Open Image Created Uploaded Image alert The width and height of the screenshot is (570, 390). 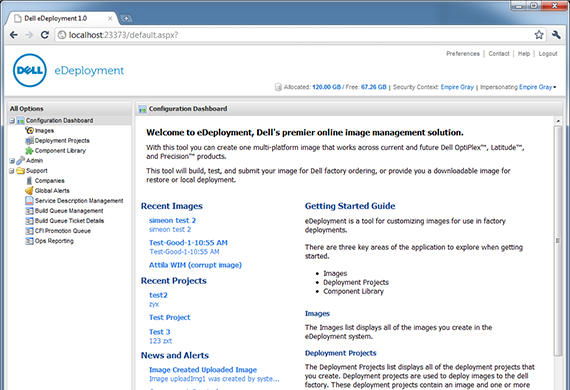click(203, 370)
